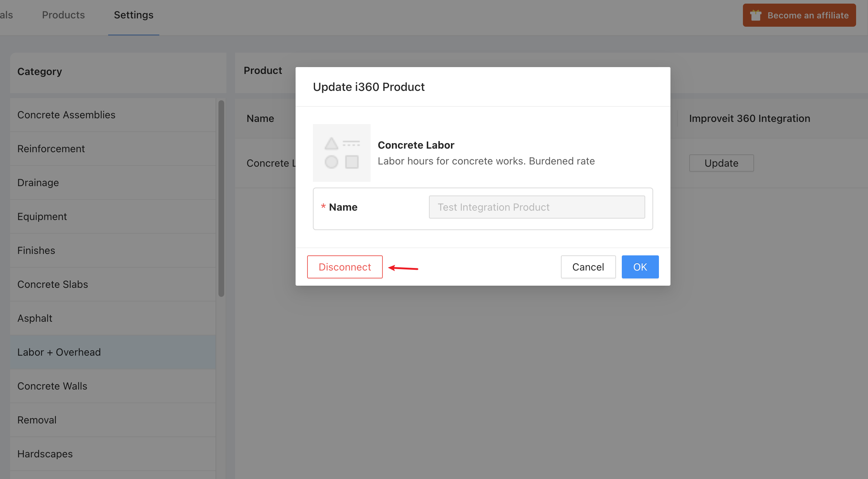Open the Asphalt category
The width and height of the screenshot is (868, 479).
pyautogui.click(x=113, y=318)
